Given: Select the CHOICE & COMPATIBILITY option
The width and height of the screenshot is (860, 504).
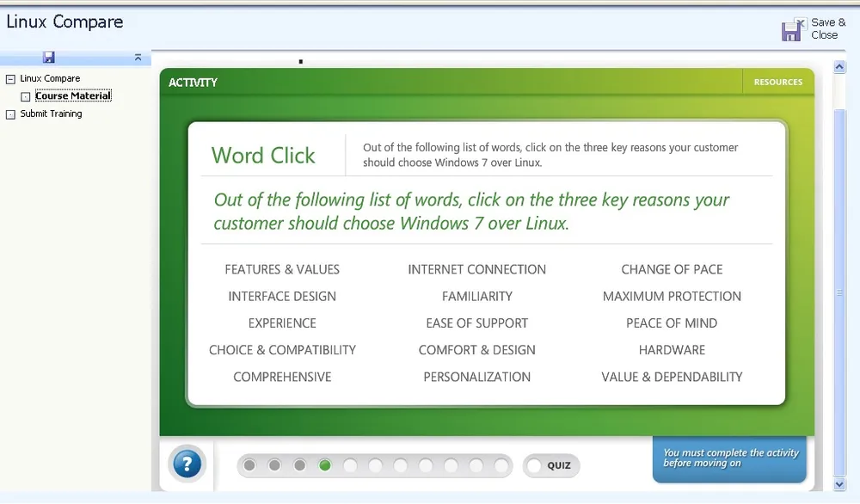Looking at the screenshot, I should [x=282, y=350].
